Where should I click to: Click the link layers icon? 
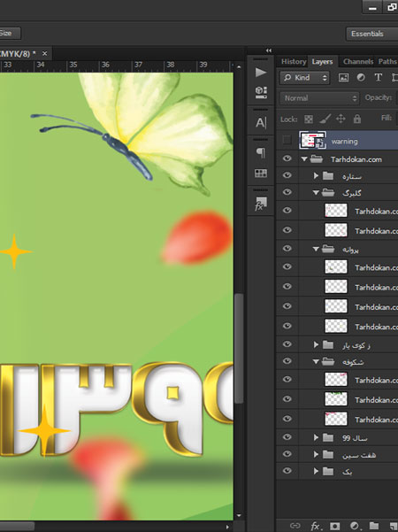tap(295, 526)
